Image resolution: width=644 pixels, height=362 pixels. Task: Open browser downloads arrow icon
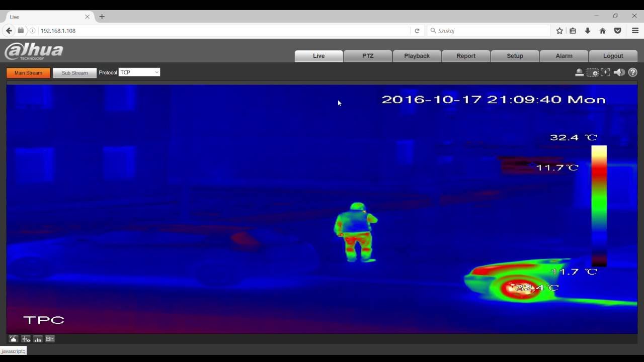pos(588,31)
